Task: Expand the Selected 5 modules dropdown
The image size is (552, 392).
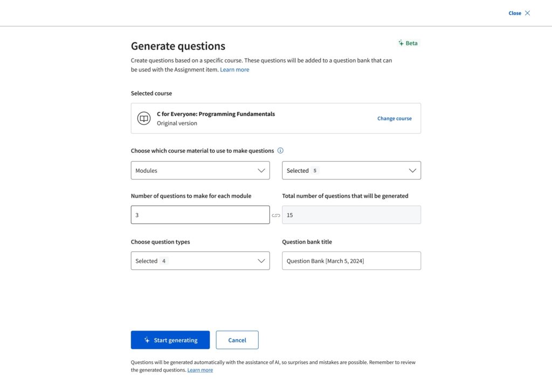Action: tap(351, 171)
